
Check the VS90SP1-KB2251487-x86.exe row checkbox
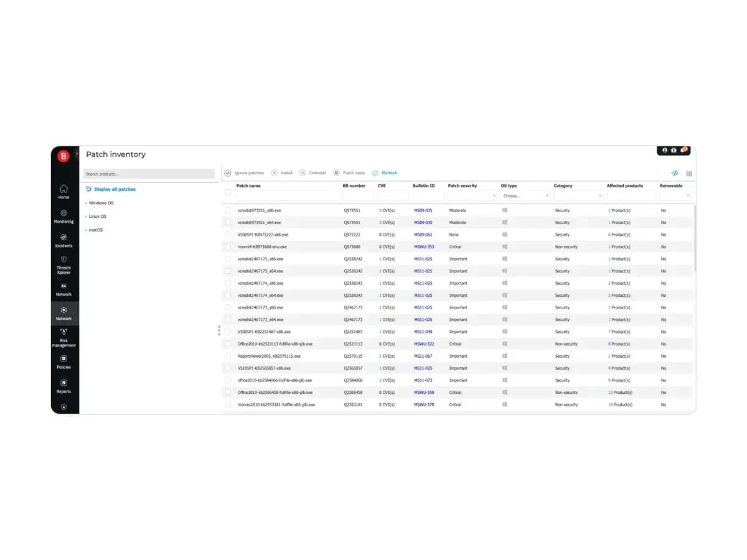[x=228, y=332]
